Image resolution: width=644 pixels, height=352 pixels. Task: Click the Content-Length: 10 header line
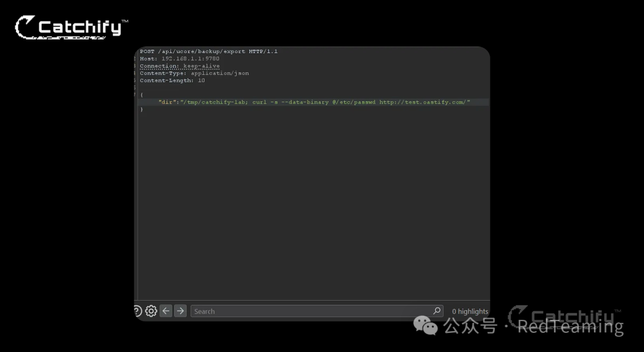coord(172,81)
